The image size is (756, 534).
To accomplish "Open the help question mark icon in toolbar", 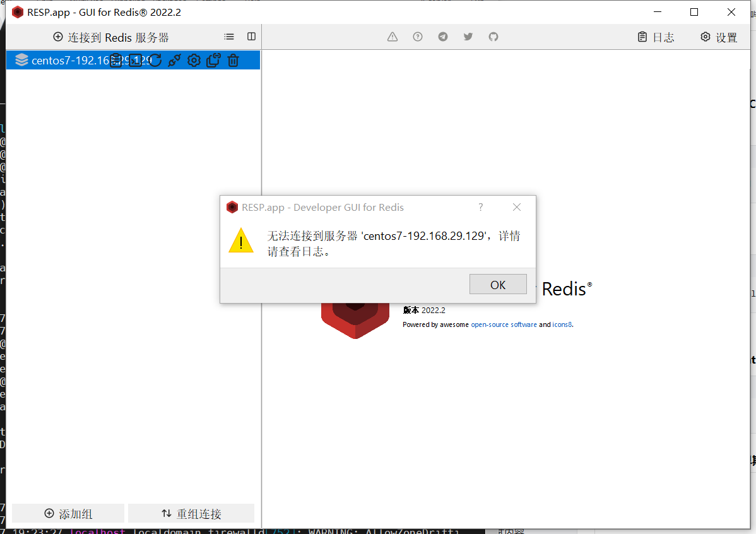I will click(x=418, y=37).
